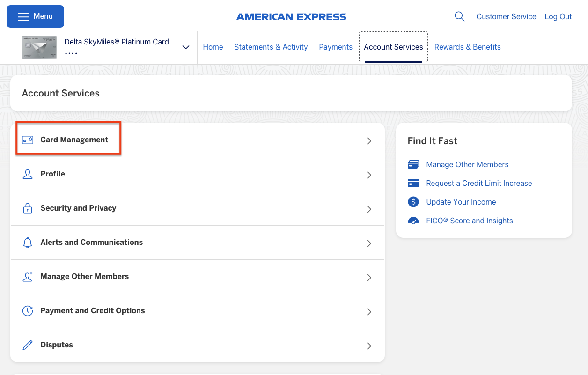The width and height of the screenshot is (588, 375).
Task: Expand the Security and Privacy chevron
Action: tap(369, 209)
